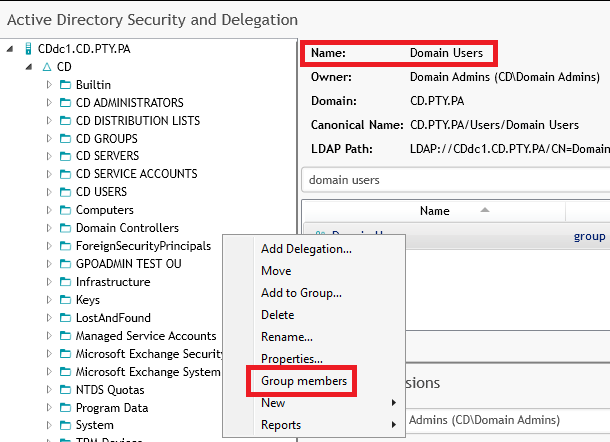Select the CD SERVERS tree item
The height and width of the screenshot is (442, 610).
pos(107,156)
